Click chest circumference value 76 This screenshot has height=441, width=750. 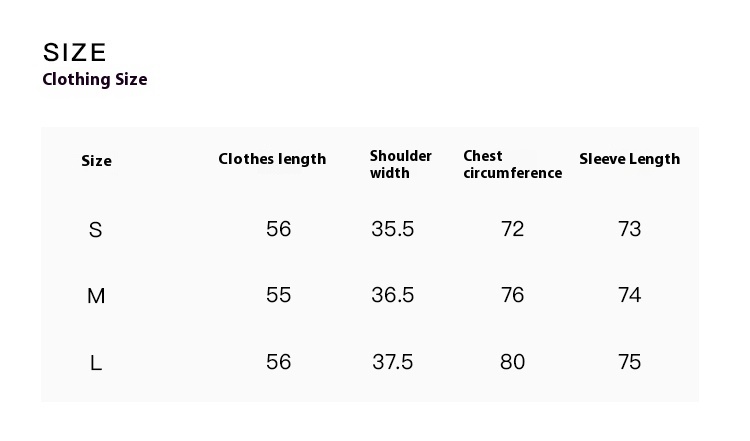point(513,295)
